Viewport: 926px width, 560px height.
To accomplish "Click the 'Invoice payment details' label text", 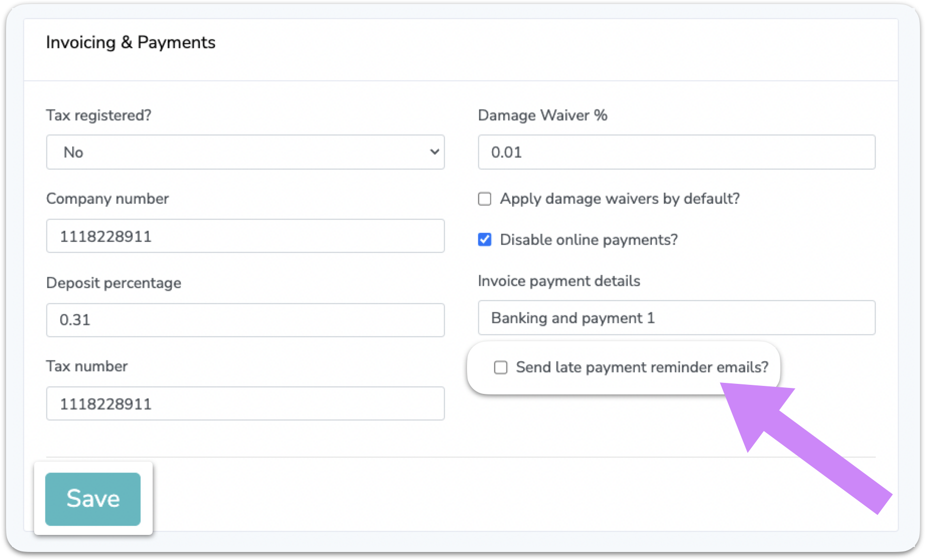I will click(x=559, y=281).
